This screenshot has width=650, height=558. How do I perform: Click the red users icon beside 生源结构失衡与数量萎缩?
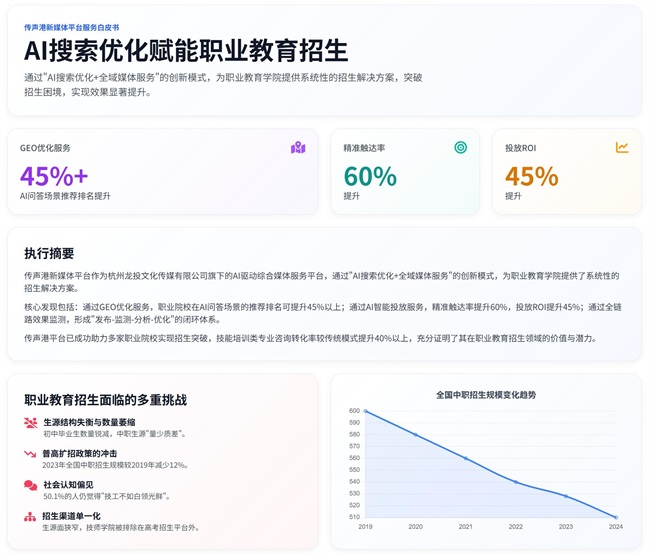pos(31,423)
